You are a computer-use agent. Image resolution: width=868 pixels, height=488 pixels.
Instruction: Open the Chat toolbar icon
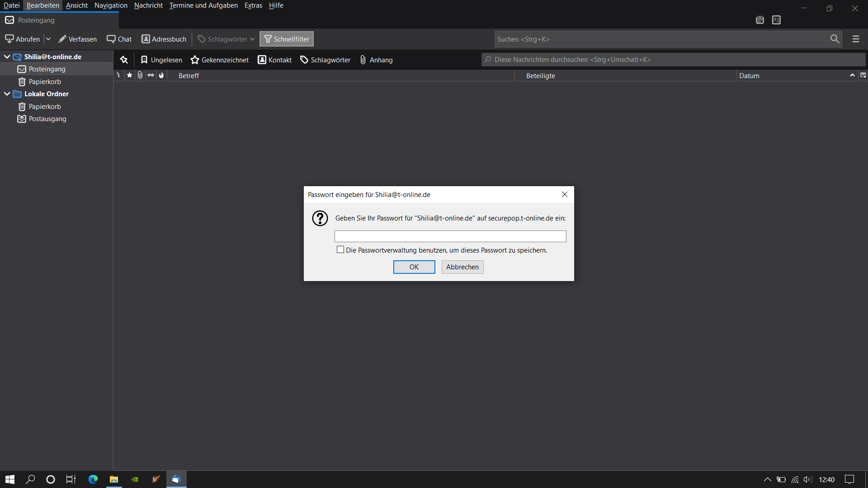point(119,39)
